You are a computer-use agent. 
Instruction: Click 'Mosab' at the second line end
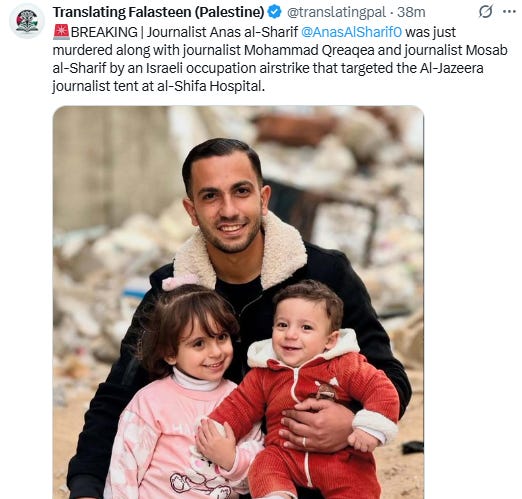click(486, 50)
